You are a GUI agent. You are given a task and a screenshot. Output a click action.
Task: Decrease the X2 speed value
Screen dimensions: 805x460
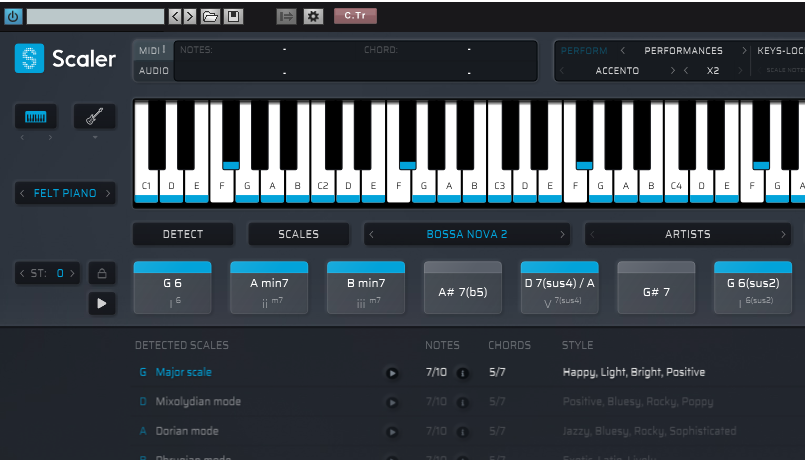tap(686, 71)
